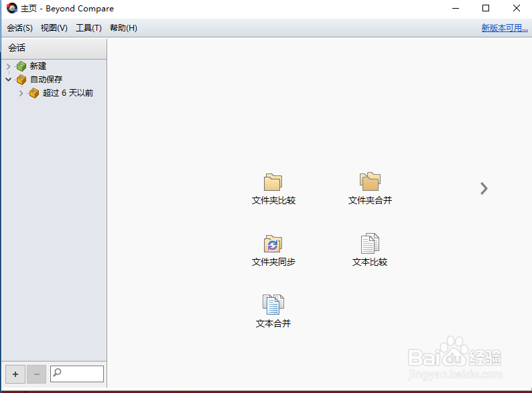532x393 pixels.
Task: Select the 自动保存 tree item text
Action: click(46, 80)
